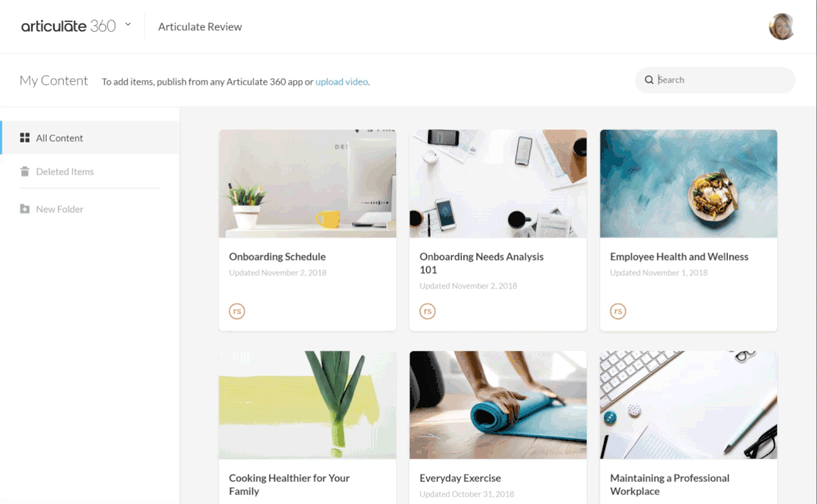Click the Articulate 360 logo
The width and height of the screenshot is (817, 504).
(68, 26)
